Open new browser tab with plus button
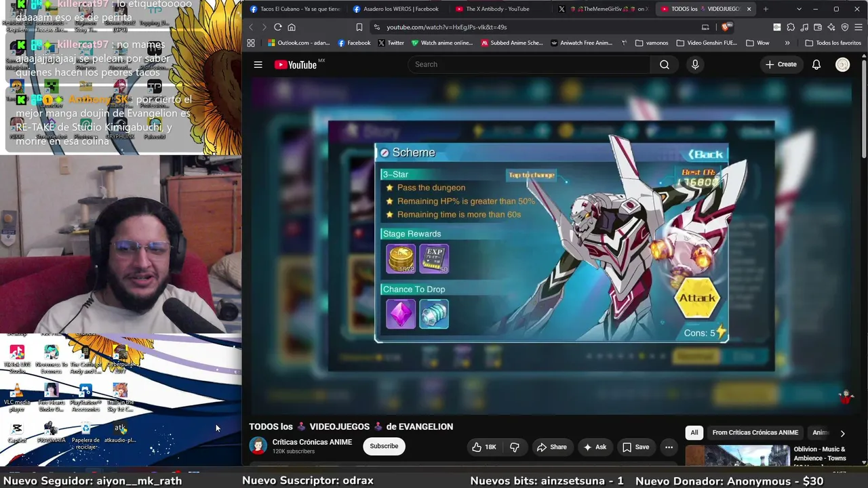The image size is (868, 488). (x=766, y=9)
